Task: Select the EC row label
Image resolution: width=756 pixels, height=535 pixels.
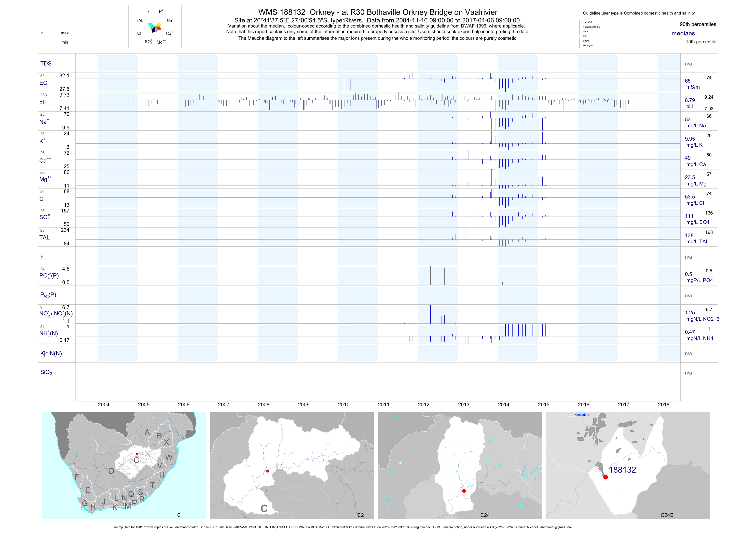Action: (43, 83)
